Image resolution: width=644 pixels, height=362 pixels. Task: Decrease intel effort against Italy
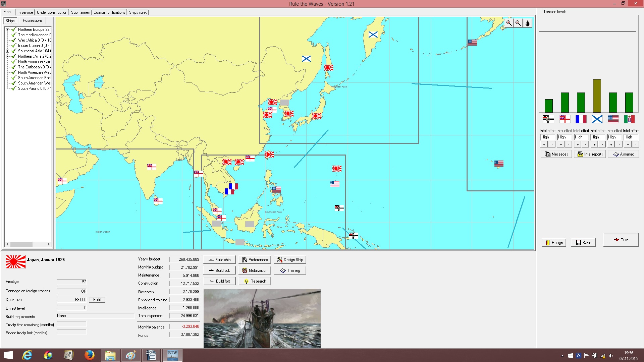pyautogui.click(x=636, y=144)
